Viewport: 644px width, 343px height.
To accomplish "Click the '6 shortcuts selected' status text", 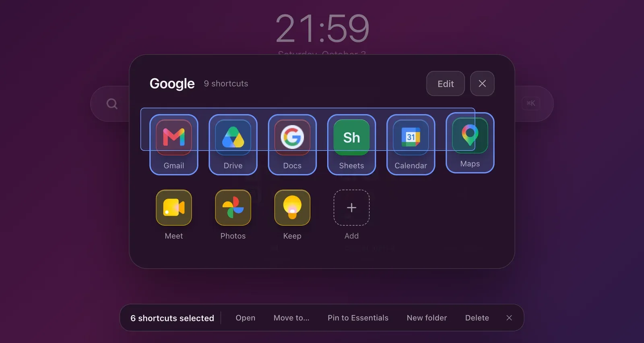I will point(172,318).
